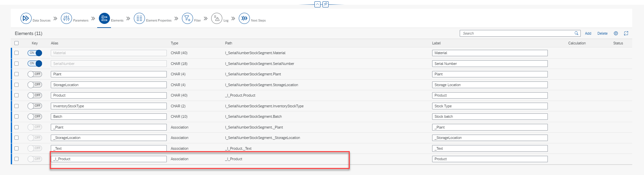Click Add to create a new element
This screenshot has width=644, height=175.
pyautogui.click(x=588, y=33)
